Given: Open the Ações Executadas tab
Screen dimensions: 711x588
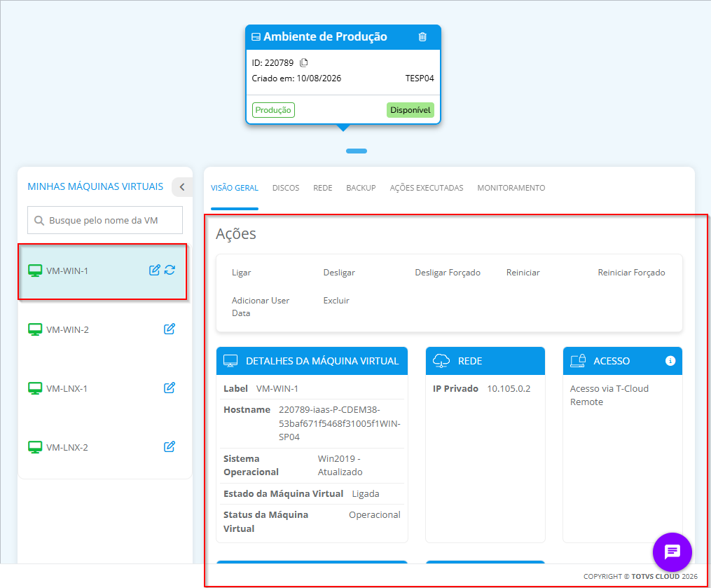Looking at the screenshot, I should 427,188.
